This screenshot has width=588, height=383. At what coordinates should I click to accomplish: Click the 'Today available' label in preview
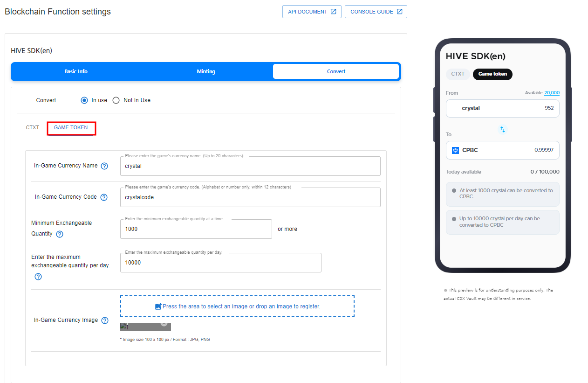tap(464, 172)
